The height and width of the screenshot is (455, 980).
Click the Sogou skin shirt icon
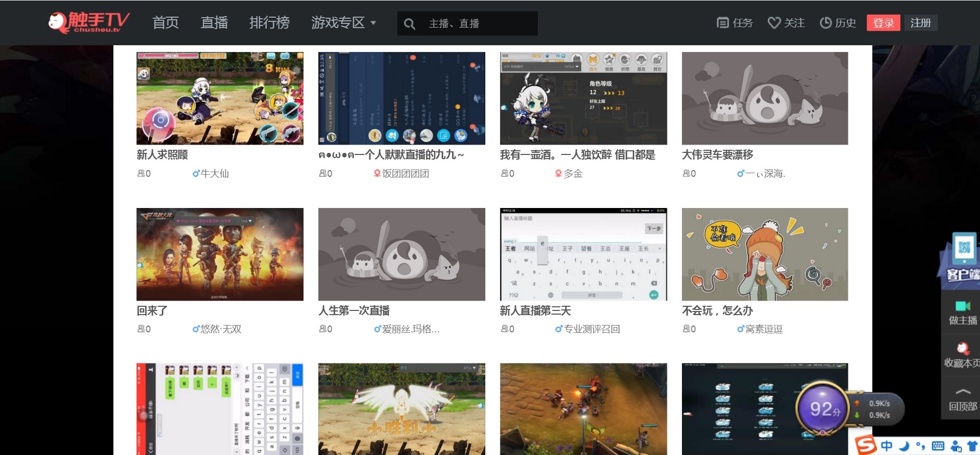(972, 446)
